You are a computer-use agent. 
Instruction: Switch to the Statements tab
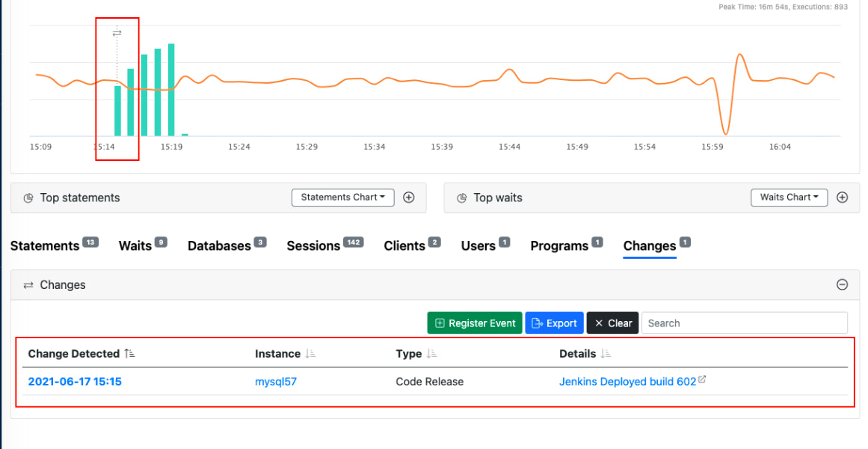point(45,246)
